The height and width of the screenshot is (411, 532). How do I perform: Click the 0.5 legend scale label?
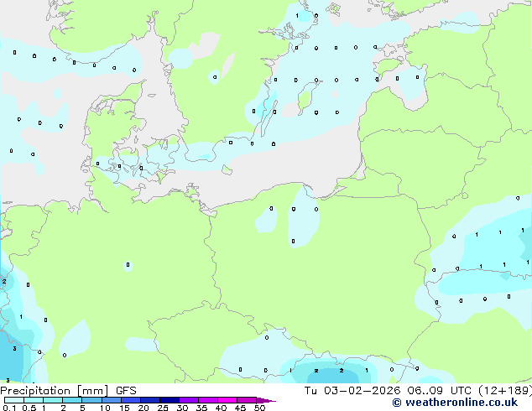coord(29,408)
